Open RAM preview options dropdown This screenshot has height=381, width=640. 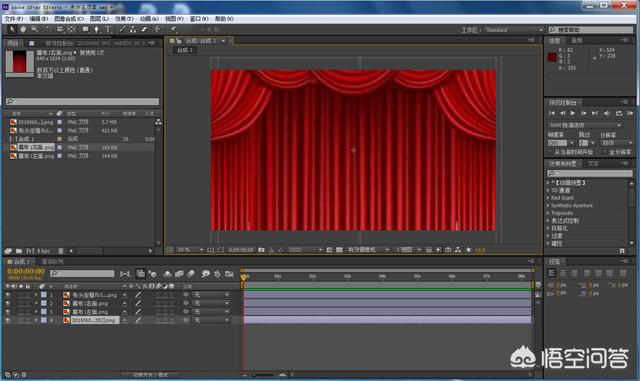(584, 125)
